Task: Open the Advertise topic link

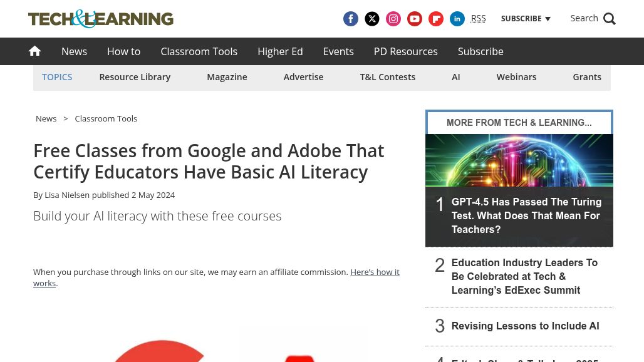Action: (x=303, y=77)
